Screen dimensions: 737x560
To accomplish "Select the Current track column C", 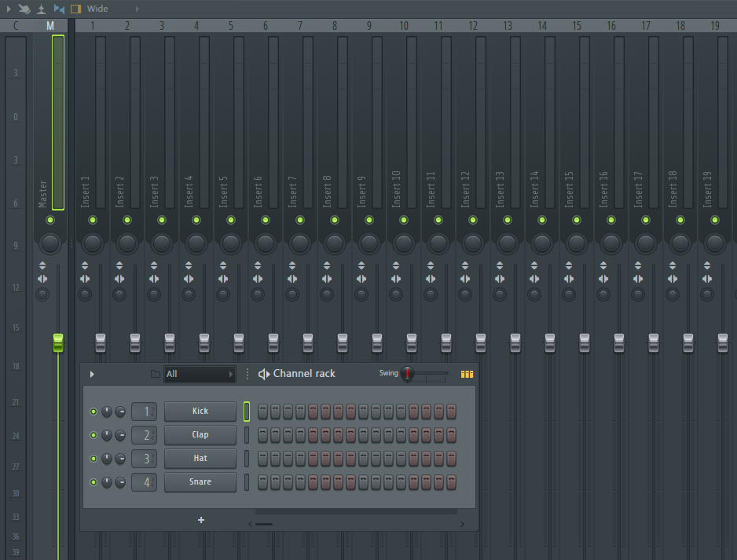I will (16, 26).
